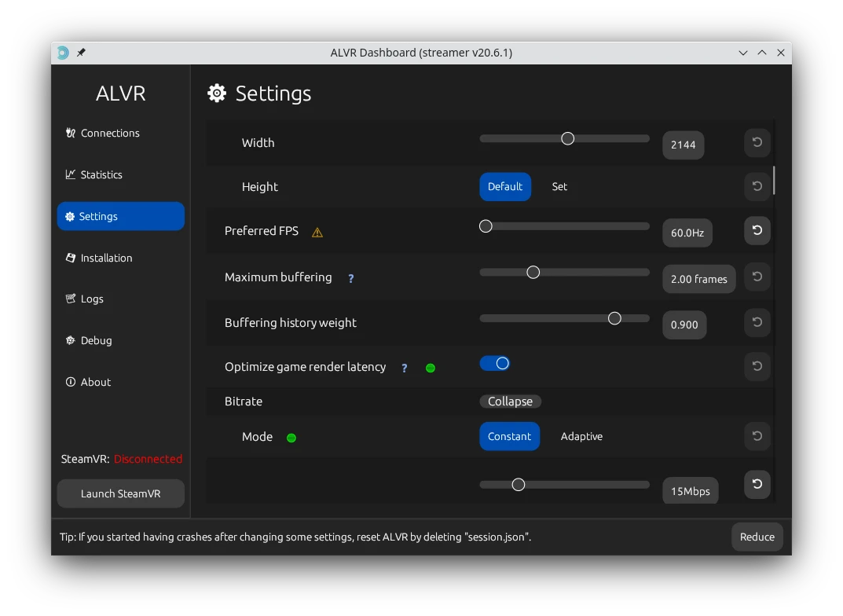Screen dimensions: 843x616
Task: Click the Preferred FPS warning triangle icon
Action: pyautogui.click(x=317, y=233)
